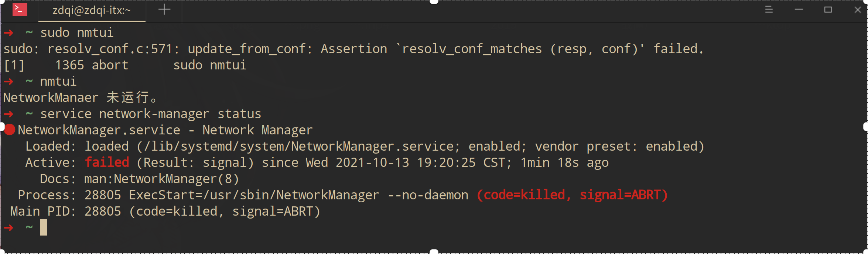The image size is (868, 254).
Task: Click PID 28805 on the Main PID line
Action: [x=103, y=212]
